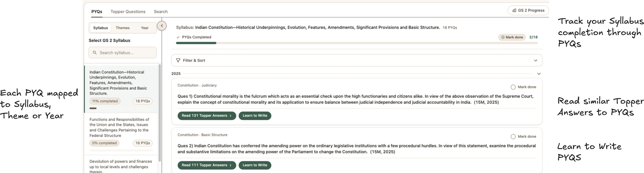Select Indian Constitution—Historical Underpinnings syllabus item
The width and height of the screenshot is (644, 173).
121,89
